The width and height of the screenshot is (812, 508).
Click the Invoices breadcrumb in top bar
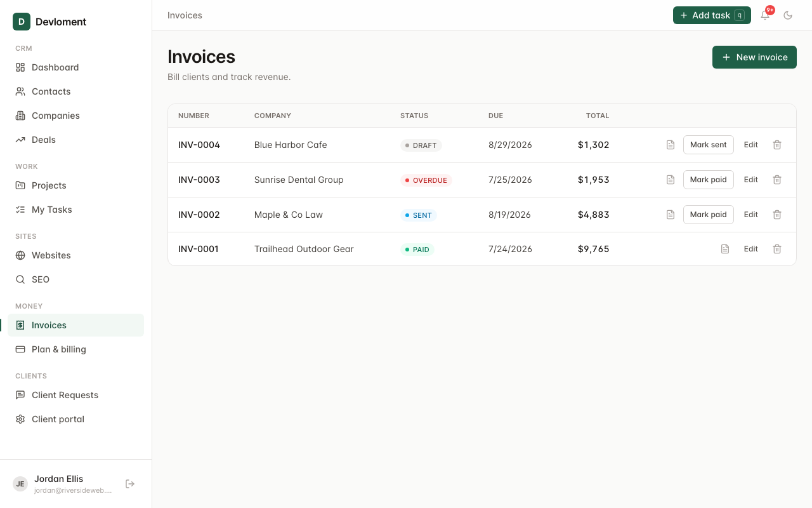(185, 15)
